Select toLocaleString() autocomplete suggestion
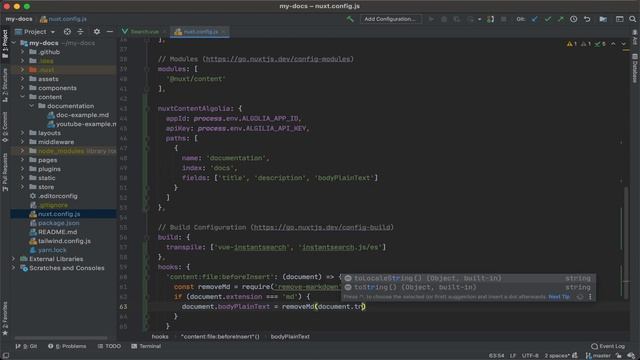 [469, 278]
